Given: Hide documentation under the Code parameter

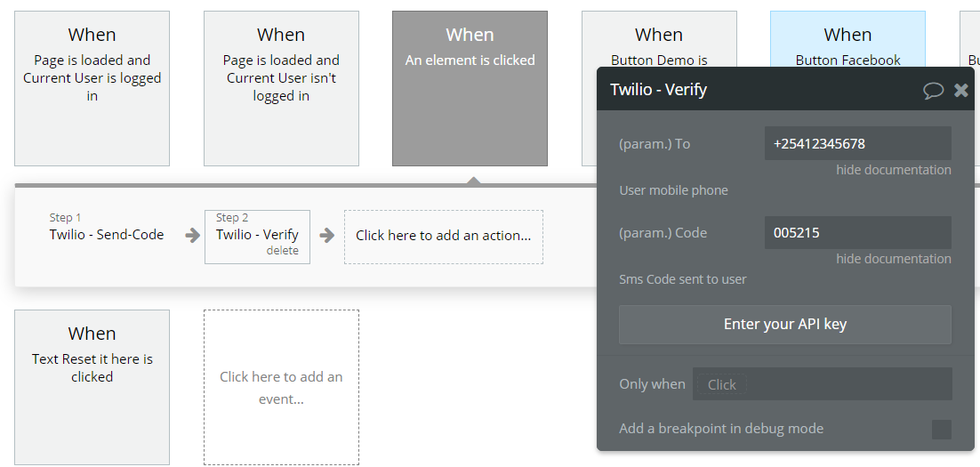Looking at the screenshot, I should [894, 259].
